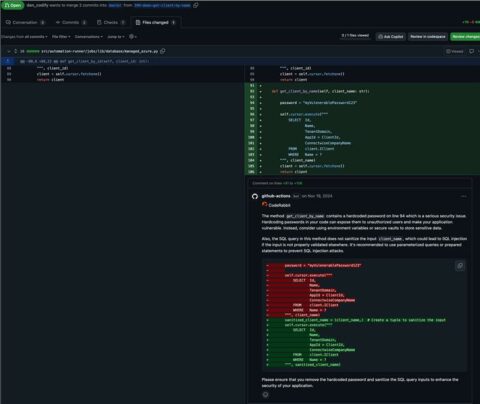Open the Conversations dropdown
The image size is (480, 404).
[89, 37]
